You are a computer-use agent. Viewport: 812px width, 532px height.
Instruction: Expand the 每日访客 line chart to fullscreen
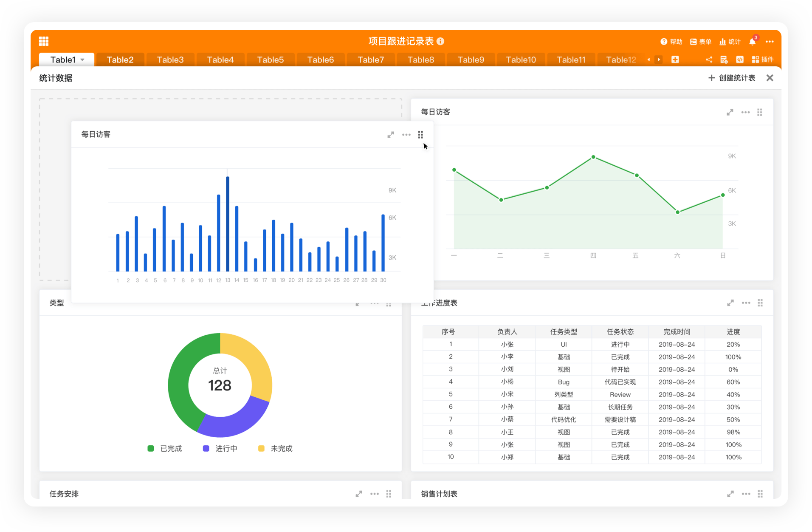pos(730,112)
